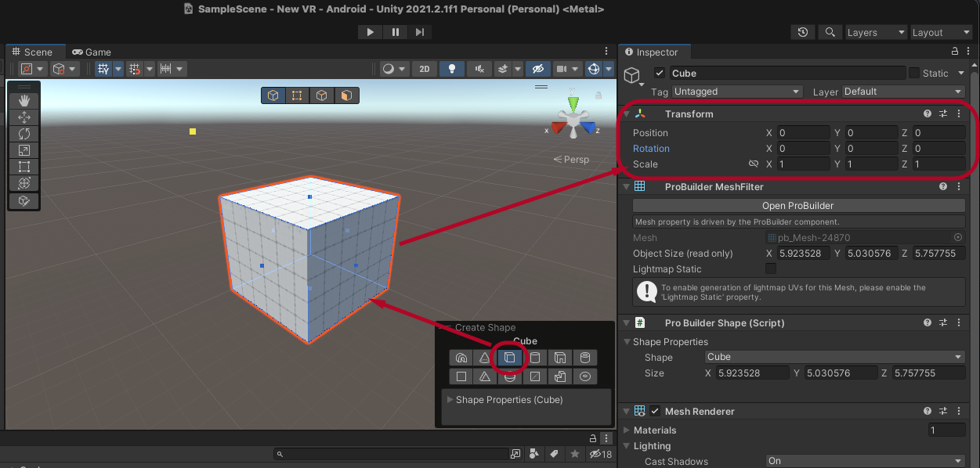Select the combined Transform tool
Viewport: 980px width, 468px height.
point(24,183)
